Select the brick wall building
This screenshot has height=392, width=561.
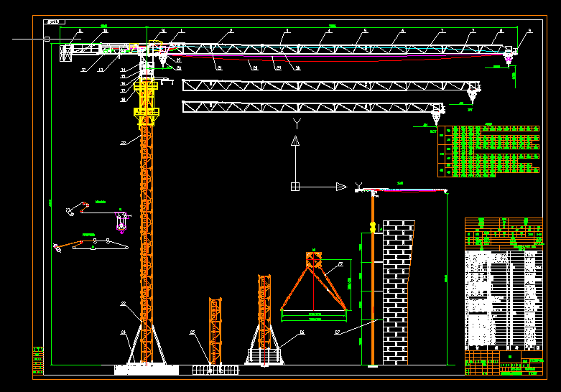(x=399, y=293)
